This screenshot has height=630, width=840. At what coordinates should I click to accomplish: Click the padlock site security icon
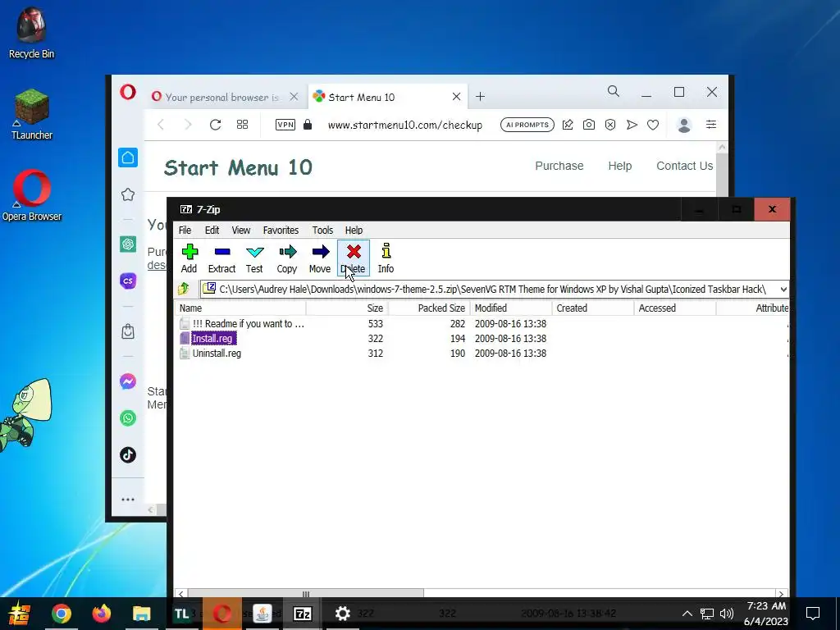[308, 125]
